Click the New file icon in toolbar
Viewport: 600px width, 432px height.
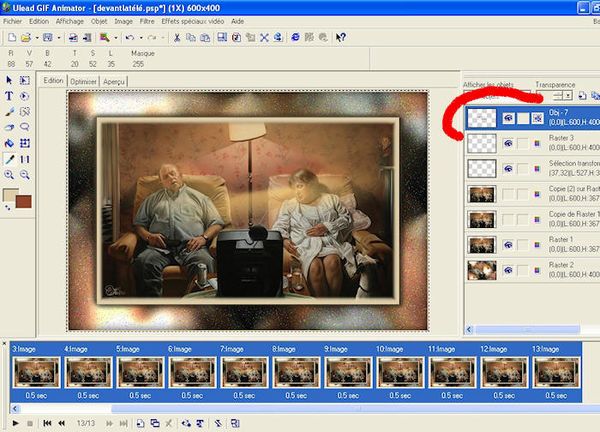(x=12, y=37)
